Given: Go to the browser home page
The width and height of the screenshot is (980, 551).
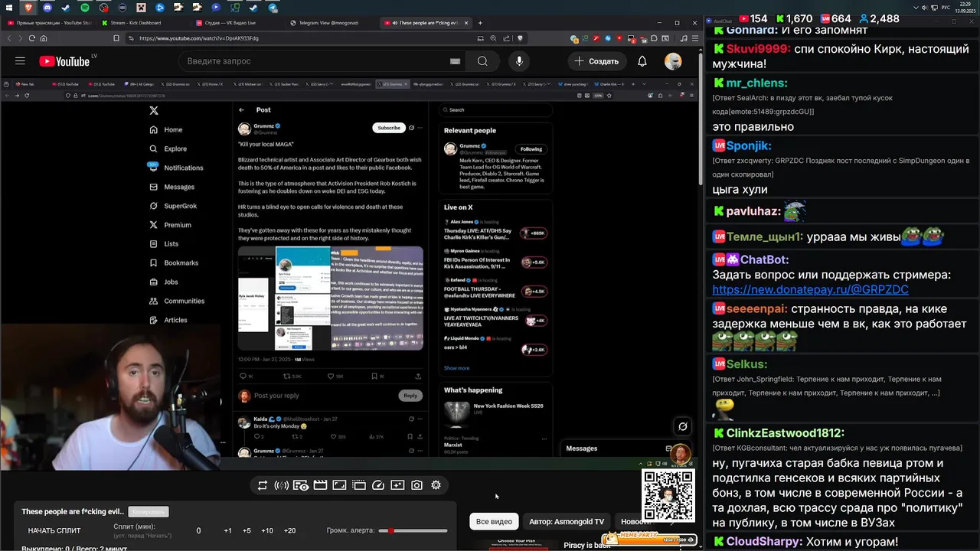Looking at the screenshot, I should (x=44, y=38).
